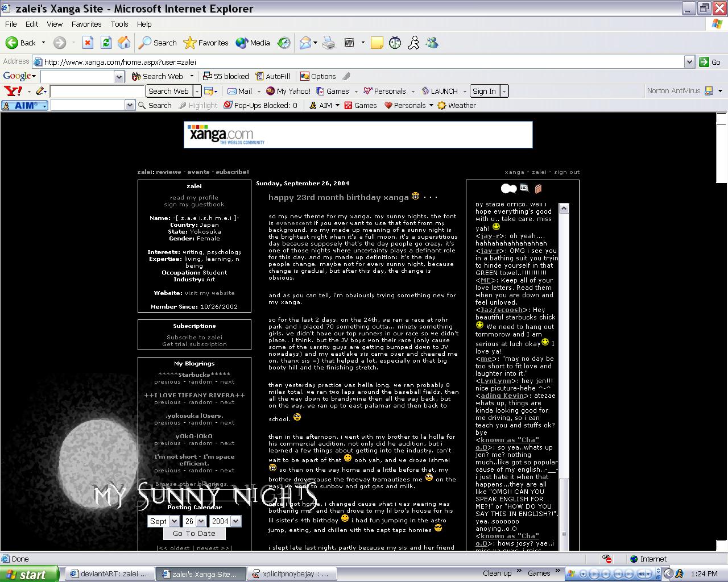Click the chatterbox scrollbar up arrow

(x=564, y=209)
